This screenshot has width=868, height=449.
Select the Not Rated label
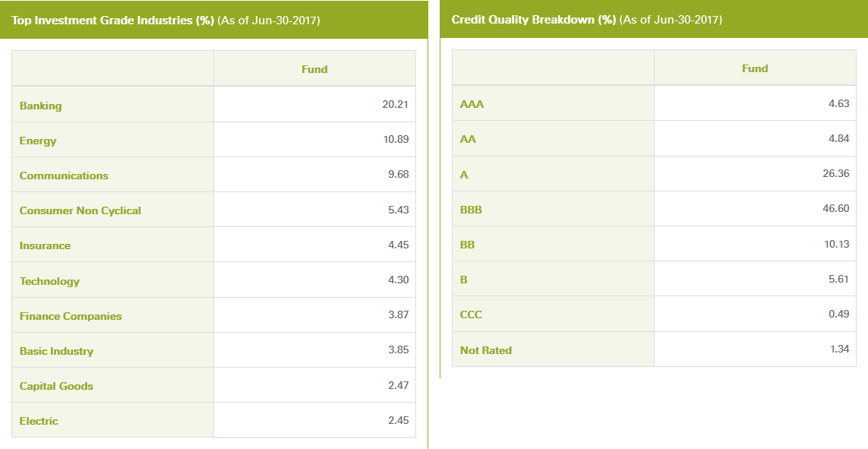click(x=485, y=350)
